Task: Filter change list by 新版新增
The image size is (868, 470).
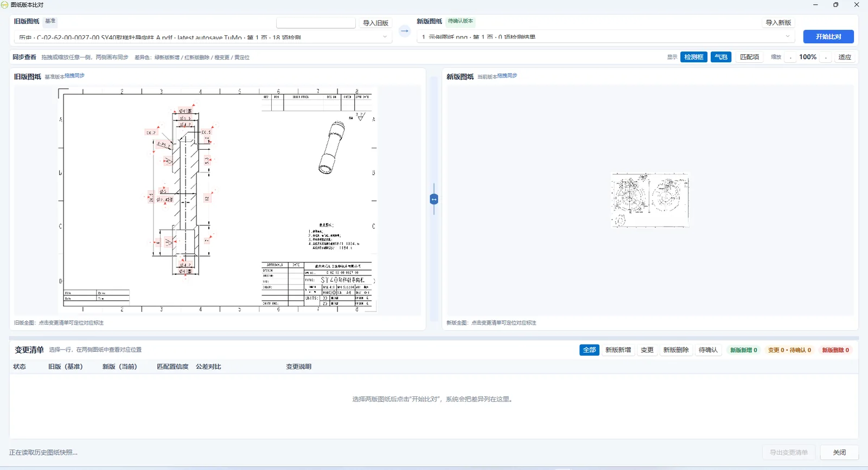Action: pos(618,350)
